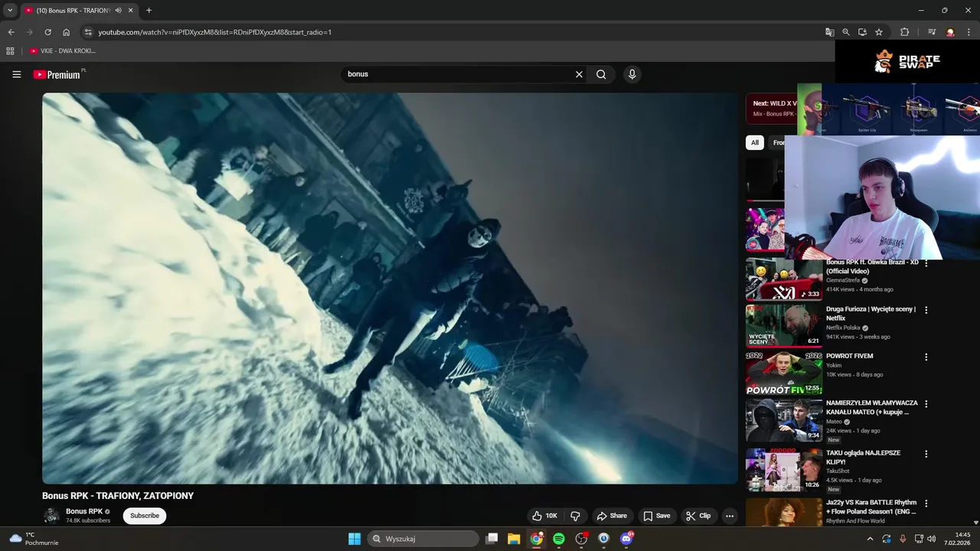Image resolution: width=980 pixels, height=551 pixels.
Task: Create a clip with the Clip button
Action: click(698, 516)
